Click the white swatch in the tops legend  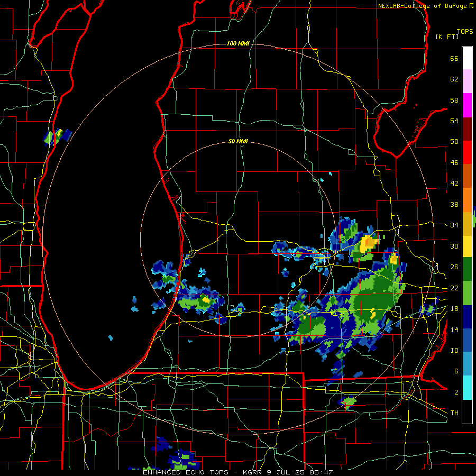467,58
